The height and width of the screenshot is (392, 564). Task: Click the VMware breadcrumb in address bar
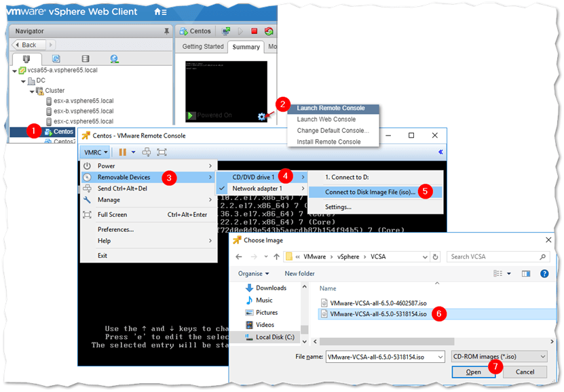[x=314, y=256]
